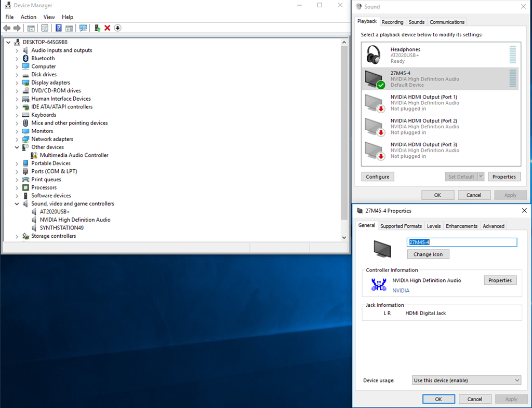Click the Update device driver toolbar icon
Image resolution: width=532 pixels, height=408 pixels.
pos(97,28)
